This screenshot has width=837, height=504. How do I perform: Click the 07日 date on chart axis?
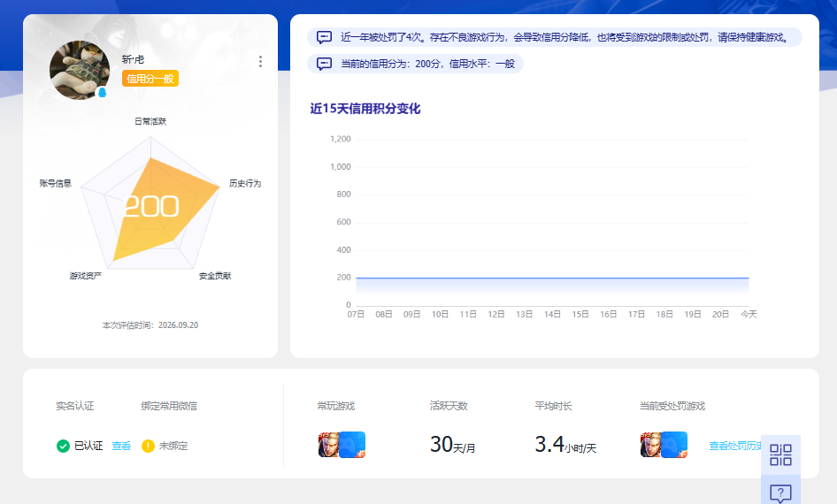[356, 315]
